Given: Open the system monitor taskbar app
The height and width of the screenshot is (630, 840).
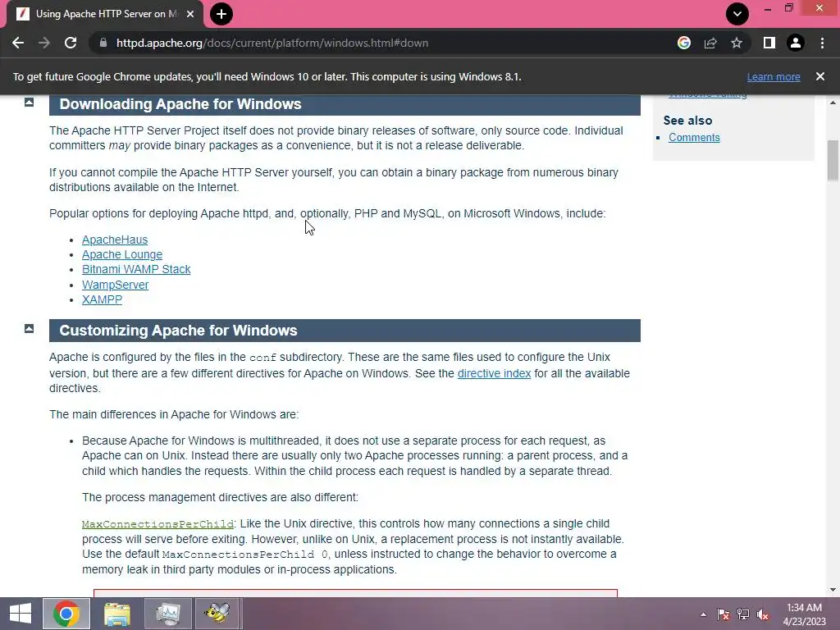Looking at the screenshot, I should point(168,614).
